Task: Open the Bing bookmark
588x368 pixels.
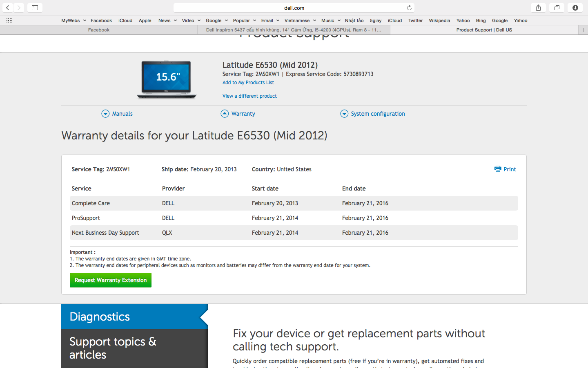Action: click(481, 20)
